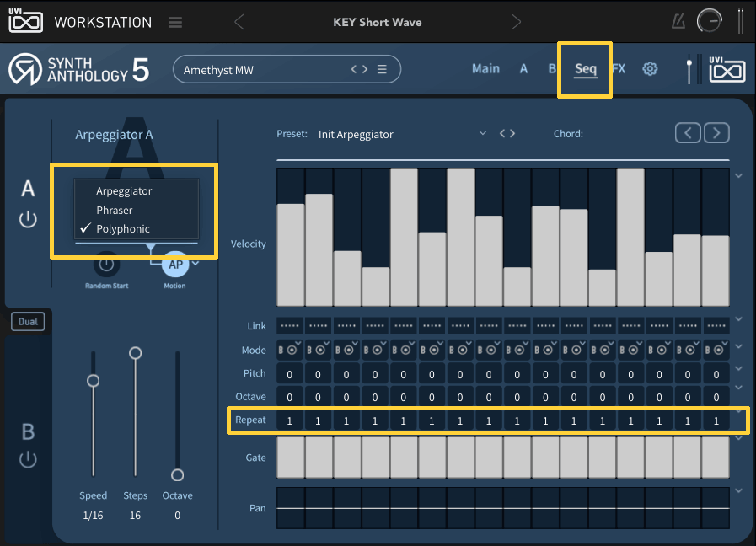Click the Amethyst MW preset arrows

pos(359,69)
